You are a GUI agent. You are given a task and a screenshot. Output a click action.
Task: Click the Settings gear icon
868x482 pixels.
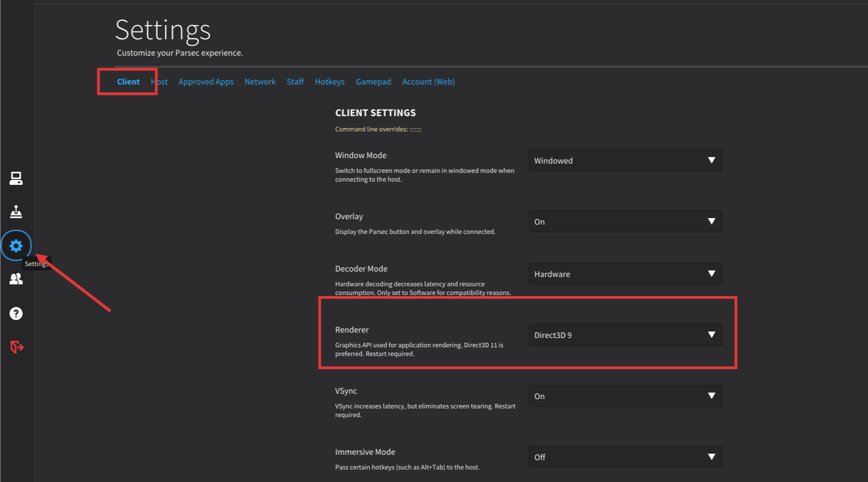16,246
